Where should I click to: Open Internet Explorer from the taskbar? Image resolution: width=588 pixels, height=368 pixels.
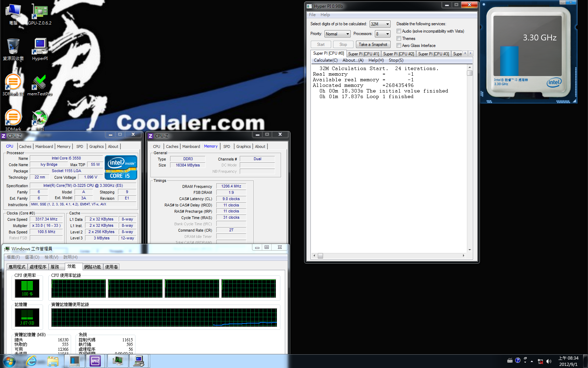click(31, 361)
